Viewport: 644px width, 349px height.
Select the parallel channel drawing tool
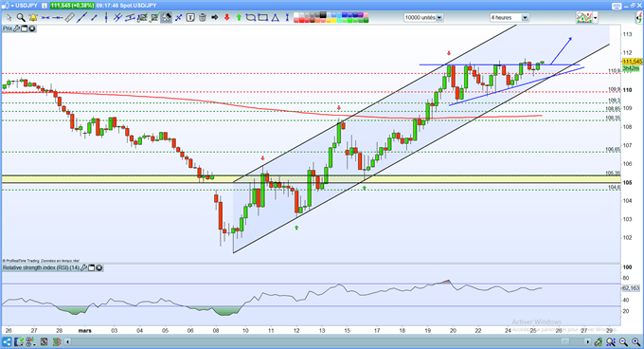(x=130, y=18)
